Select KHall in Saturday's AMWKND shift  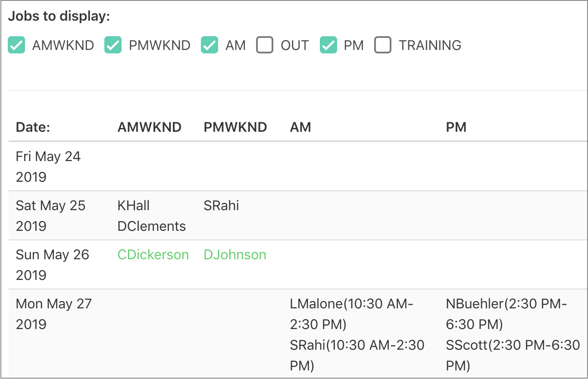click(134, 205)
